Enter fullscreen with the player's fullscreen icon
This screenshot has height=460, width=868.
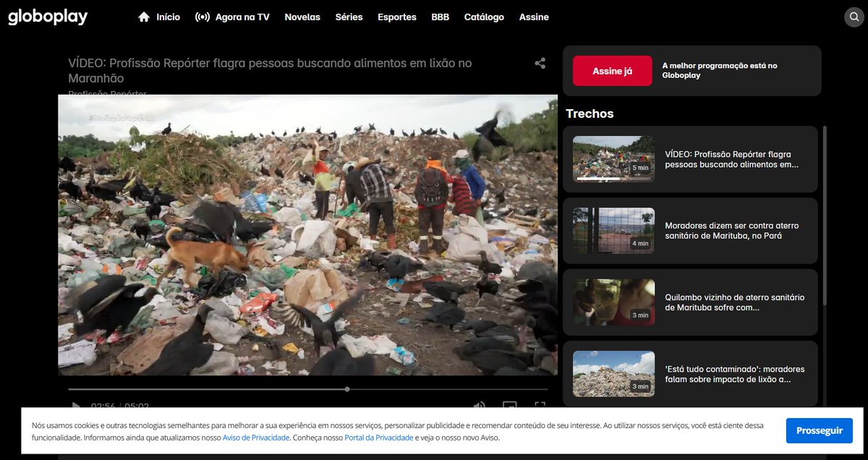[x=540, y=406]
